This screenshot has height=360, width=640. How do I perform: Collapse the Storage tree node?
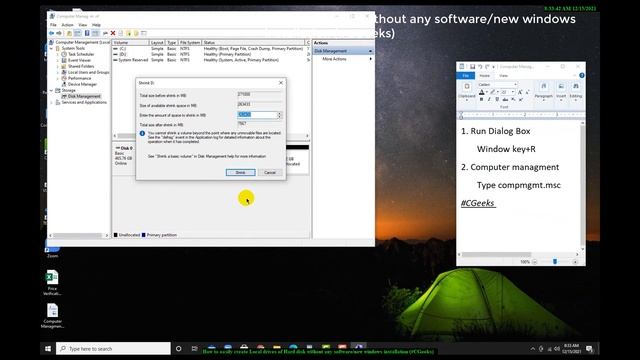(52, 90)
